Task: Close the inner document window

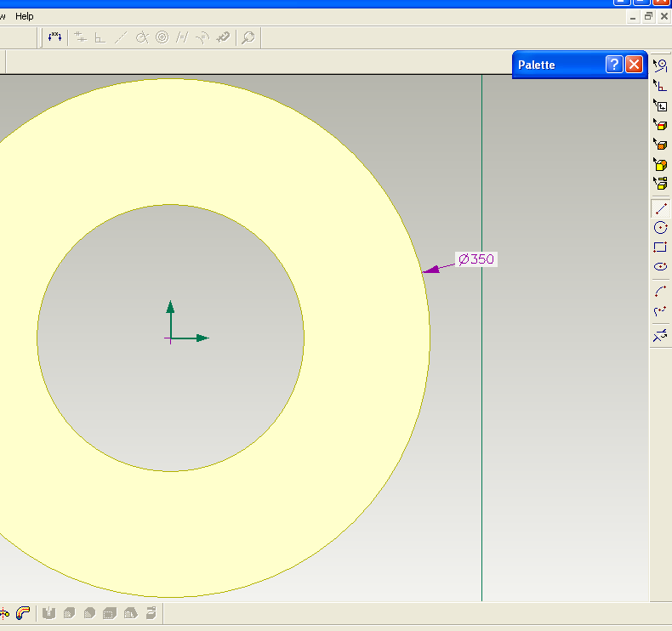Action: click(x=663, y=16)
